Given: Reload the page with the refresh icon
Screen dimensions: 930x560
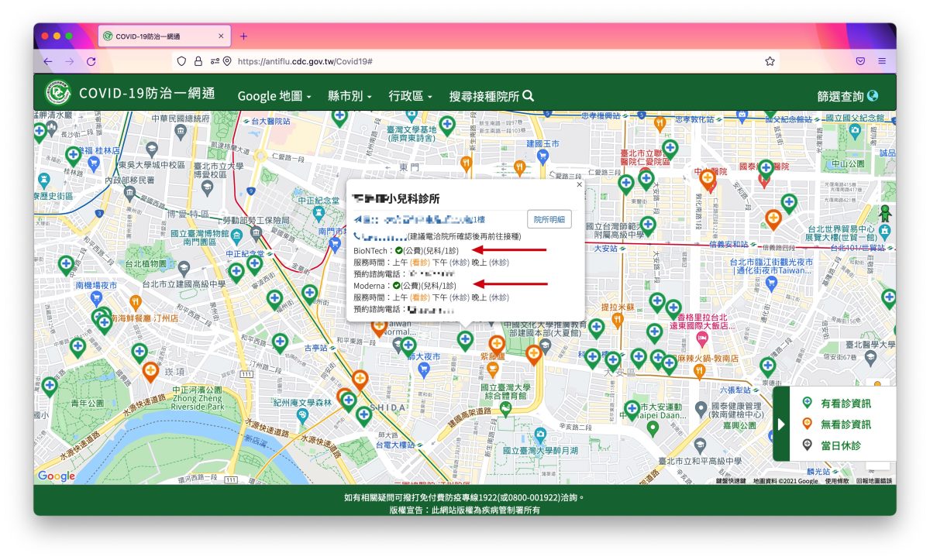Looking at the screenshot, I should (x=91, y=61).
